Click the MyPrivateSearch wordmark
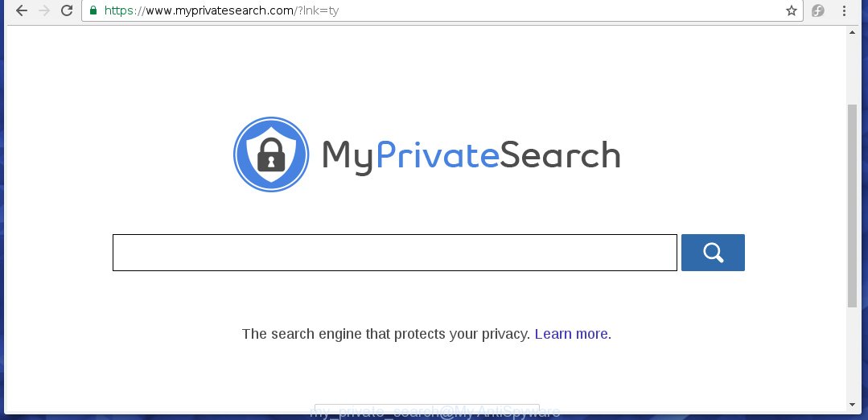The width and height of the screenshot is (868, 420). [471, 156]
